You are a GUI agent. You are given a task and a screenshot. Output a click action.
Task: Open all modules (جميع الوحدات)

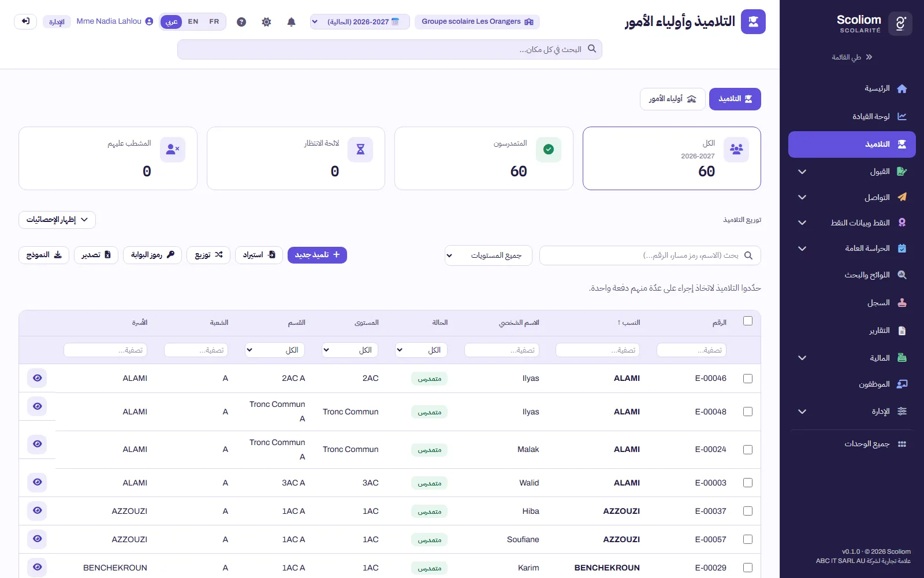coord(852,444)
